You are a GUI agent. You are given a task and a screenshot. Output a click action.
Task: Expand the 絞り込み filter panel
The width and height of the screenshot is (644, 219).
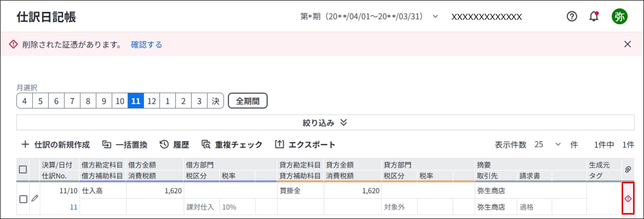pos(325,122)
